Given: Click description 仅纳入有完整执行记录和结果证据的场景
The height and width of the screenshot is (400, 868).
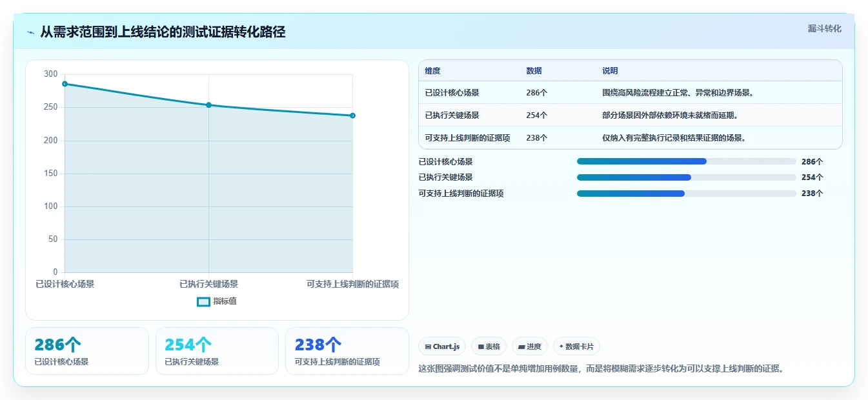Looking at the screenshot, I should pos(674,138).
